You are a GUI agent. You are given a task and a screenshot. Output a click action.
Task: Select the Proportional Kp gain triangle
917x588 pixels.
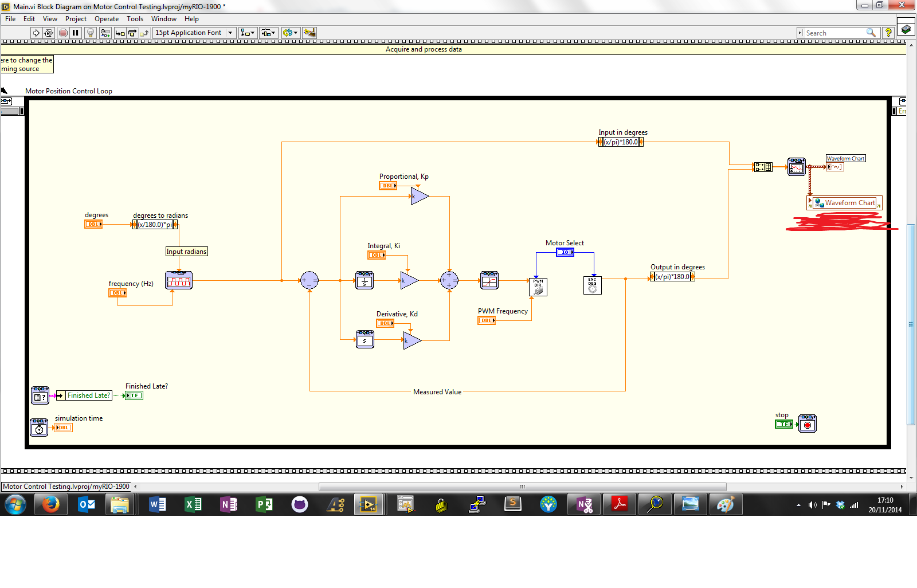coord(419,197)
